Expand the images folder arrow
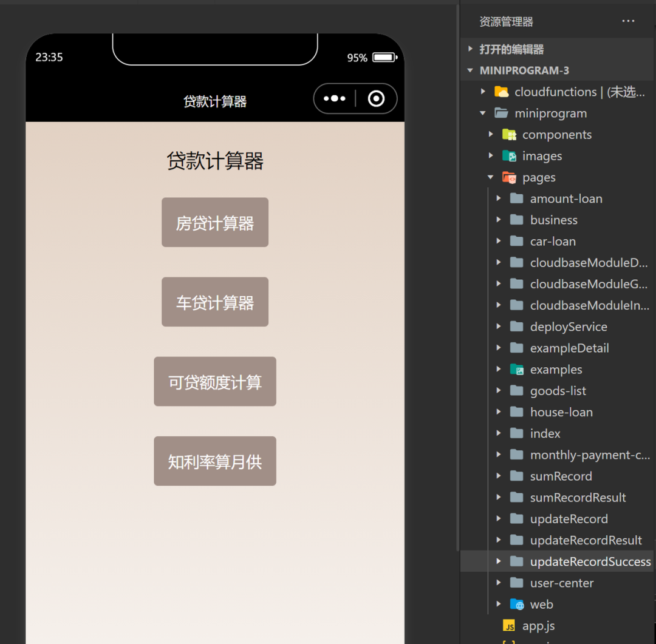 click(x=491, y=155)
